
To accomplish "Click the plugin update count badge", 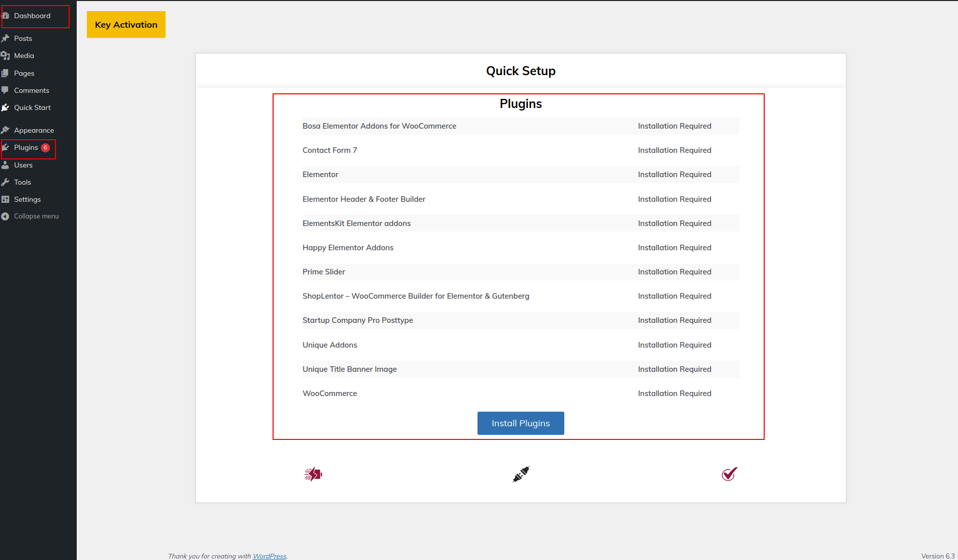I will [x=45, y=148].
